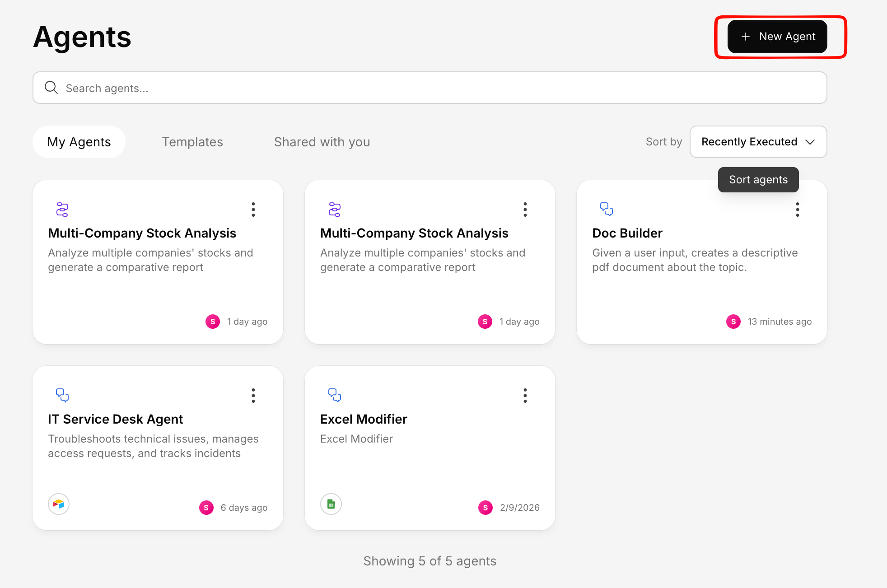Focus the Search agents input field

429,88
